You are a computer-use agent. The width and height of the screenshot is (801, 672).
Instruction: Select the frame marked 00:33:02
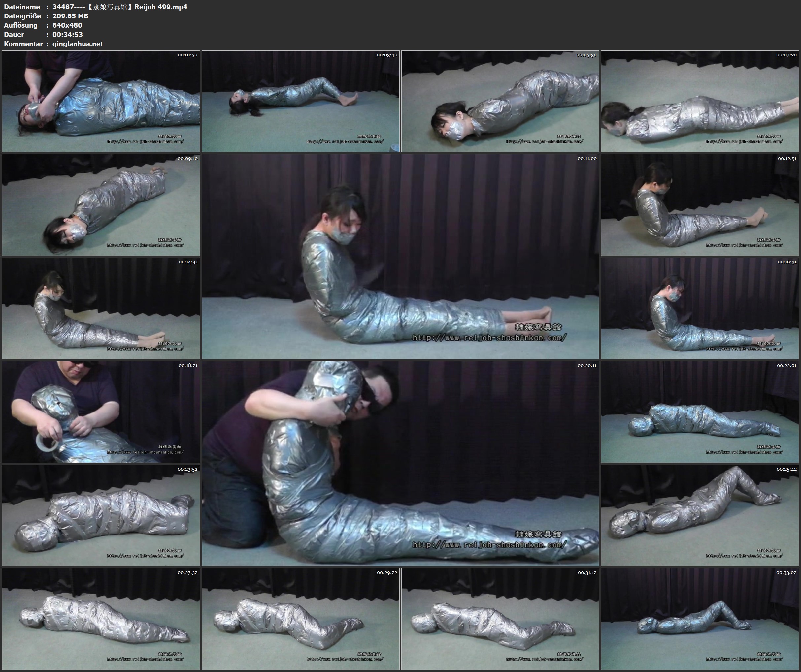700,619
